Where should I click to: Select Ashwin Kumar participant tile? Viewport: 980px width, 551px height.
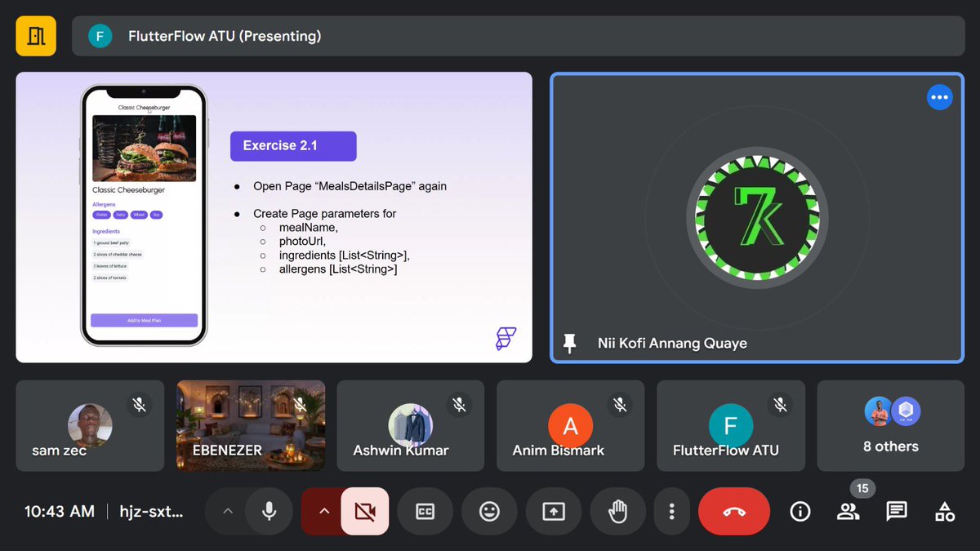(411, 426)
